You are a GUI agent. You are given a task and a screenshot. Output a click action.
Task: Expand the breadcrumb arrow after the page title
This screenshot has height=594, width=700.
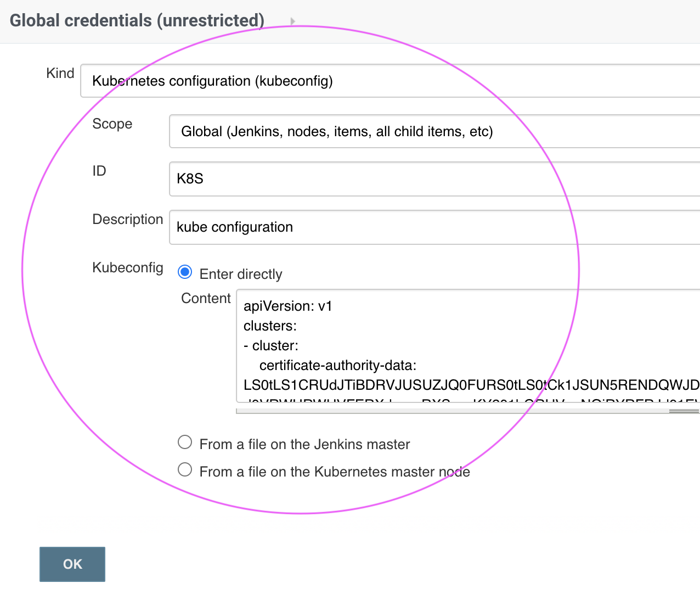292,20
